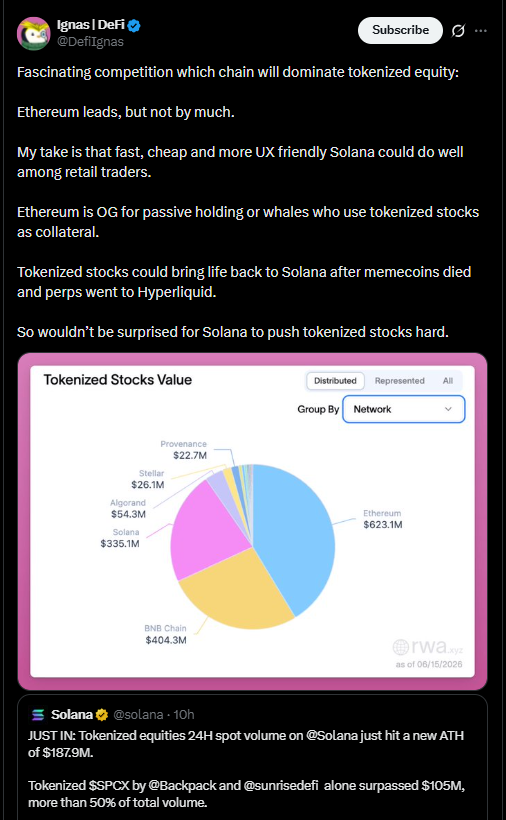506x820 pixels.
Task: Click the gold verified badge beside Solana
Action: click(x=101, y=714)
